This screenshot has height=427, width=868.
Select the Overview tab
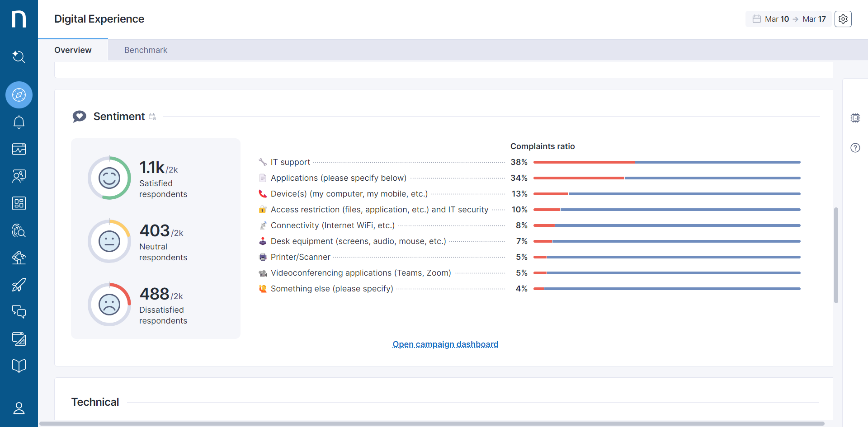73,50
